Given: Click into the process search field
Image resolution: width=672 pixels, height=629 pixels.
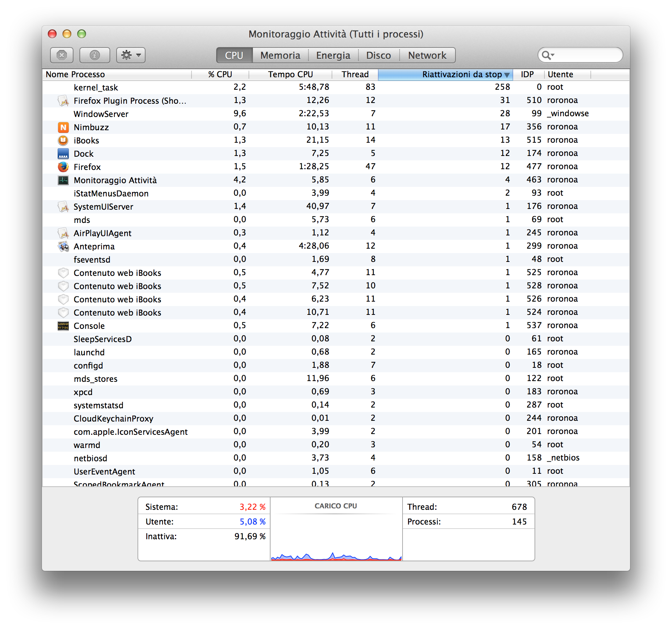Looking at the screenshot, I should click(x=580, y=55).
